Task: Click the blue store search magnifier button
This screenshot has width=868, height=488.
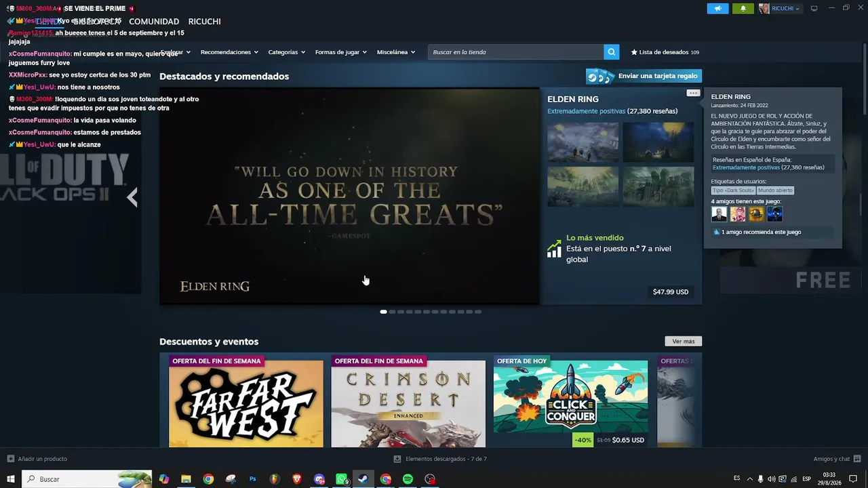Action: (x=612, y=52)
